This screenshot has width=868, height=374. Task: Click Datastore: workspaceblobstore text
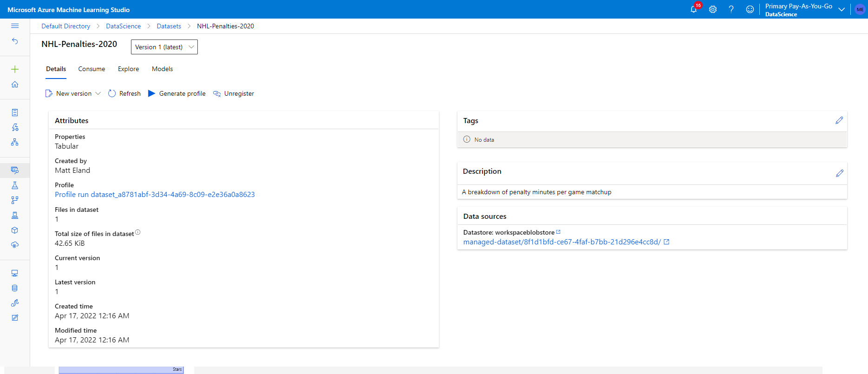(509, 232)
